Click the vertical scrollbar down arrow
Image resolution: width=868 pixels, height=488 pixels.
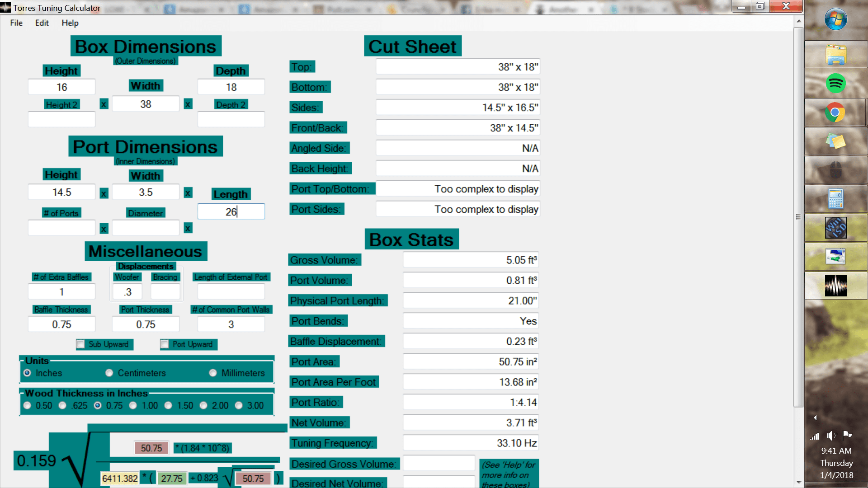click(798, 483)
